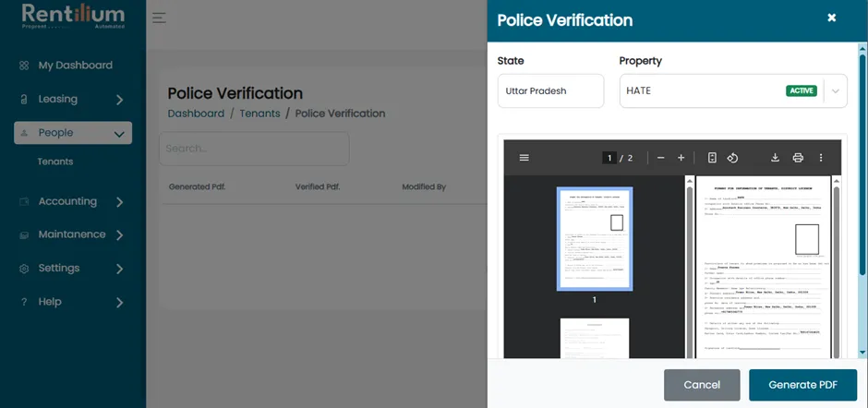Open the Maintanence menu item

pos(72,234)
